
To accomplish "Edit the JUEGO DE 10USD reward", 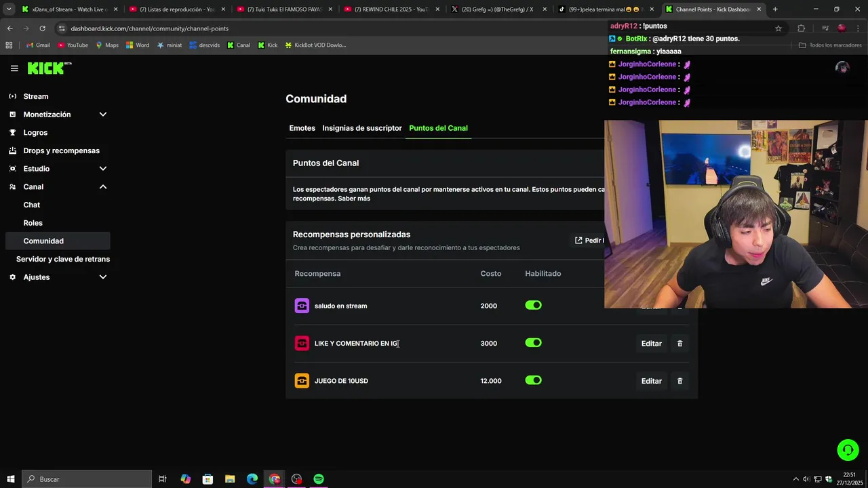I will click(x=652, y=381).
